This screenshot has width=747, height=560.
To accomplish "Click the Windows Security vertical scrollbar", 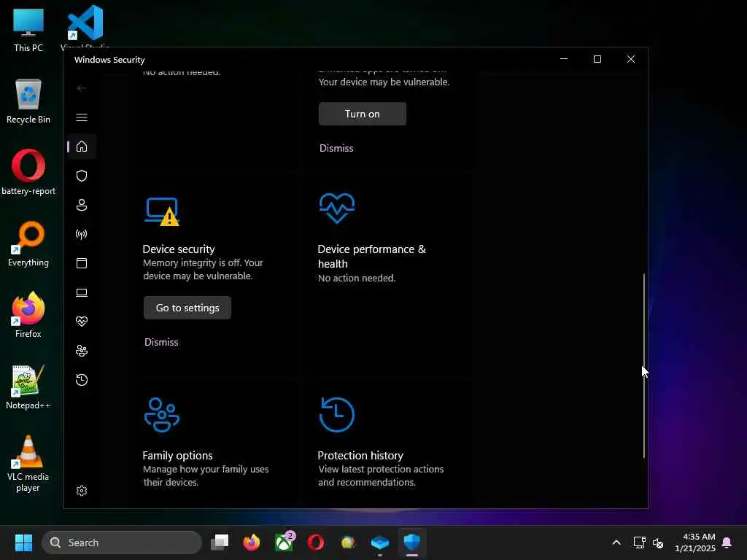I will click(x=643, y=366).
